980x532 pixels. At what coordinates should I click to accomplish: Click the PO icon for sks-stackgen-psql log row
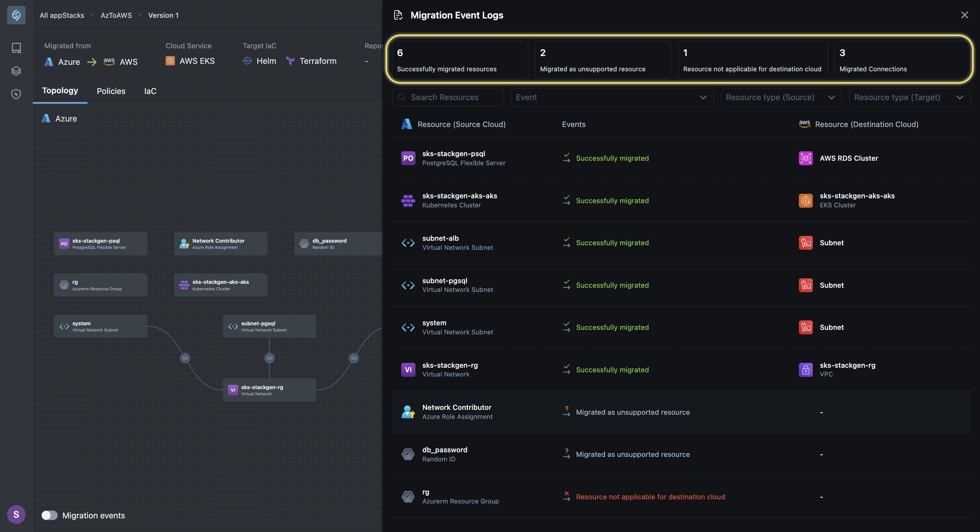[408, 158]
